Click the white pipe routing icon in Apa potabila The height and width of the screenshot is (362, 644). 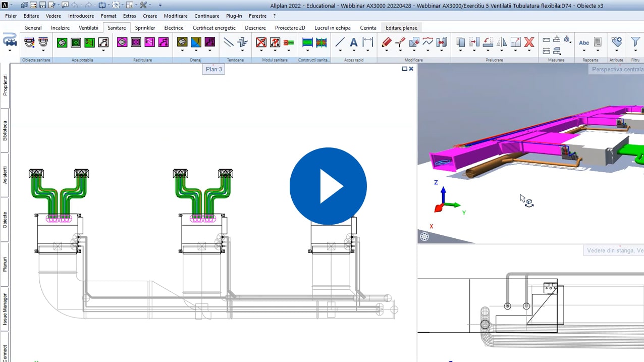click(103, 43)
